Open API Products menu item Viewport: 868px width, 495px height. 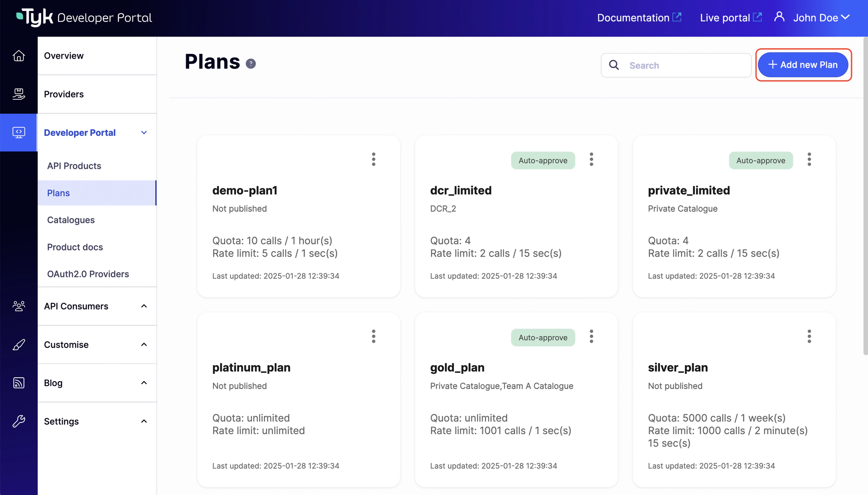(74, 166)
